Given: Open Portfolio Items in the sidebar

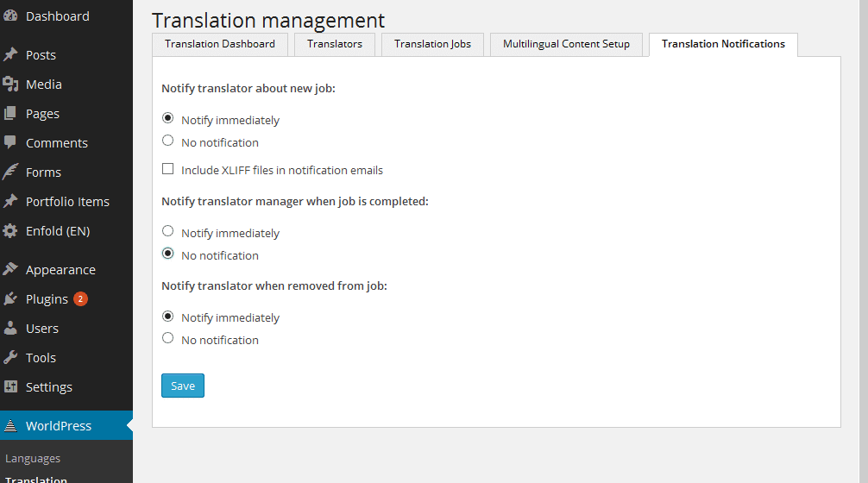Looking at the screenshot, I should coord(66,201).
